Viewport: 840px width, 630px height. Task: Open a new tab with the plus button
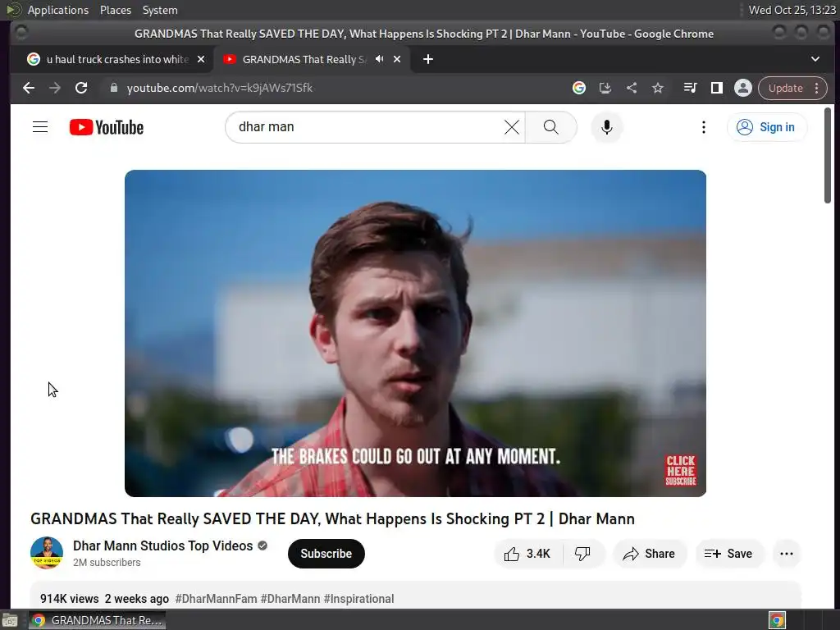(427, 59)
